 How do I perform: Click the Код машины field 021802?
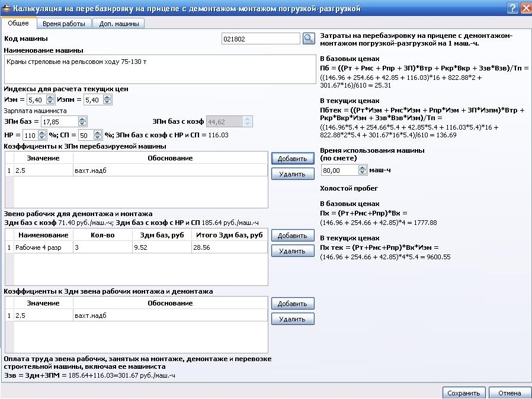point(261,39)
